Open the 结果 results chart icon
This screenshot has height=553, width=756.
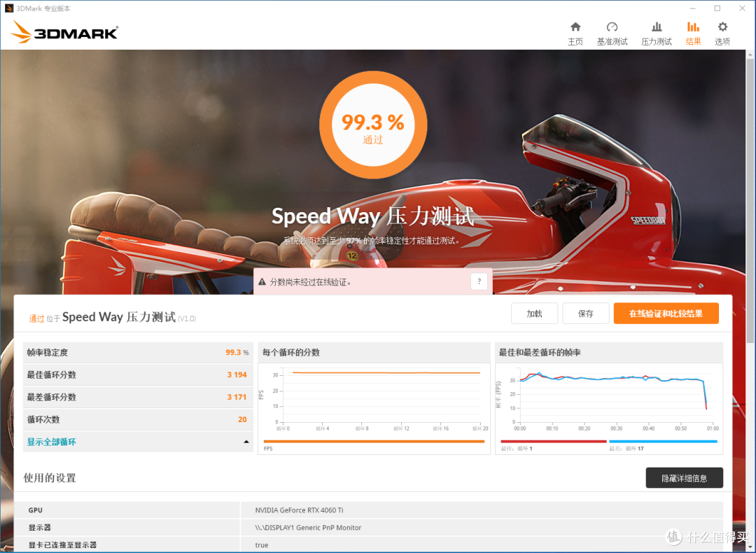click(693, 27)
